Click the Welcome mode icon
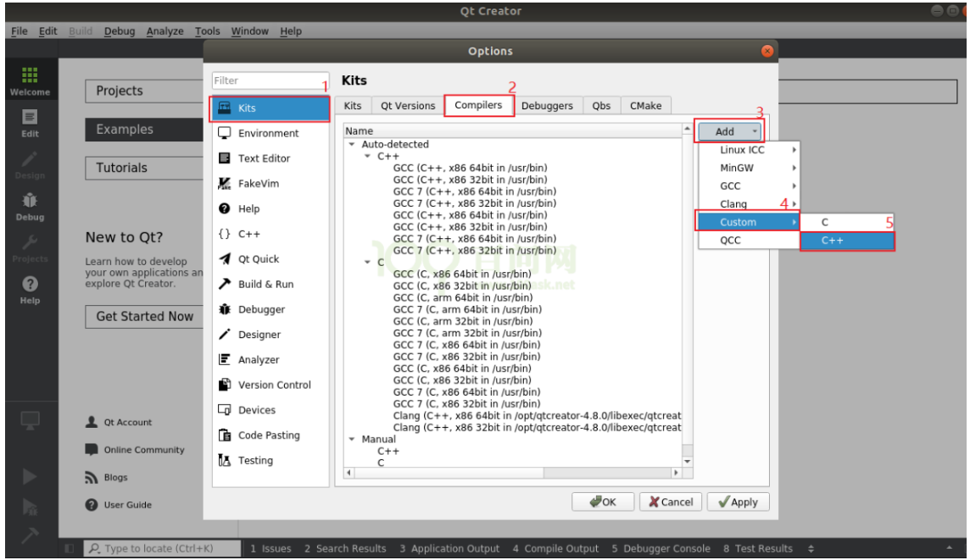The height and width of the screenshot is (560, 970). point(30,81)
